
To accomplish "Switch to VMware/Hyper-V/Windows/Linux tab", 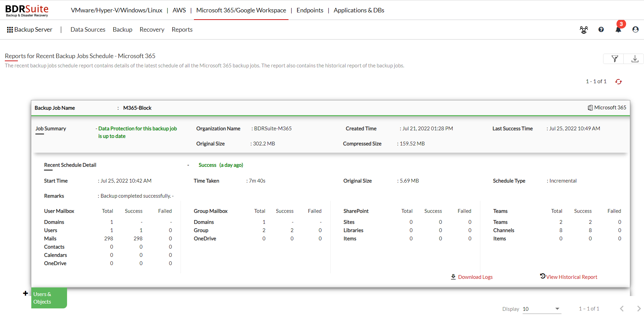I will pyautogui.click(x=117, y=10).
